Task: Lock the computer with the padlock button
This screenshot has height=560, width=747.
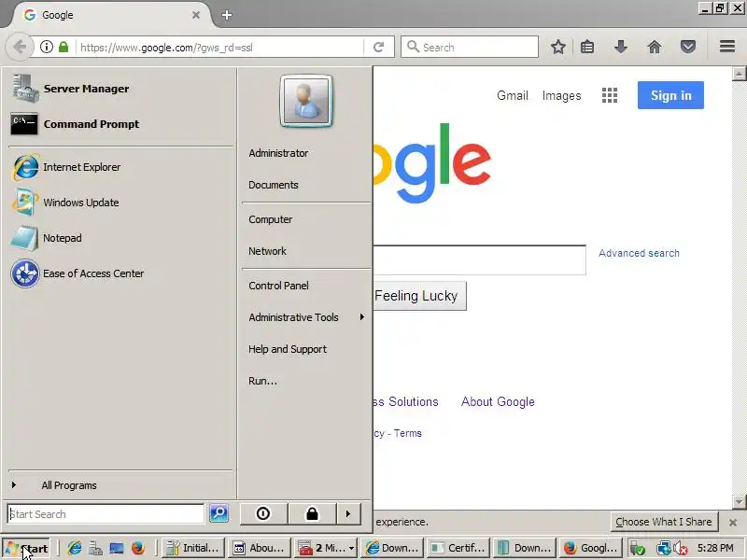Action: pyautogui.click(x=312, y=514)
